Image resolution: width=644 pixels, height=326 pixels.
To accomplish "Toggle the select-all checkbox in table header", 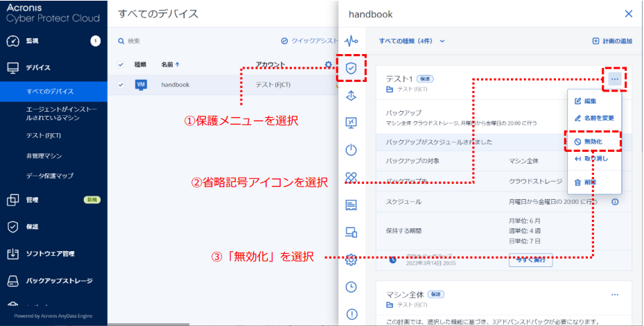I will tap(121, 65).
